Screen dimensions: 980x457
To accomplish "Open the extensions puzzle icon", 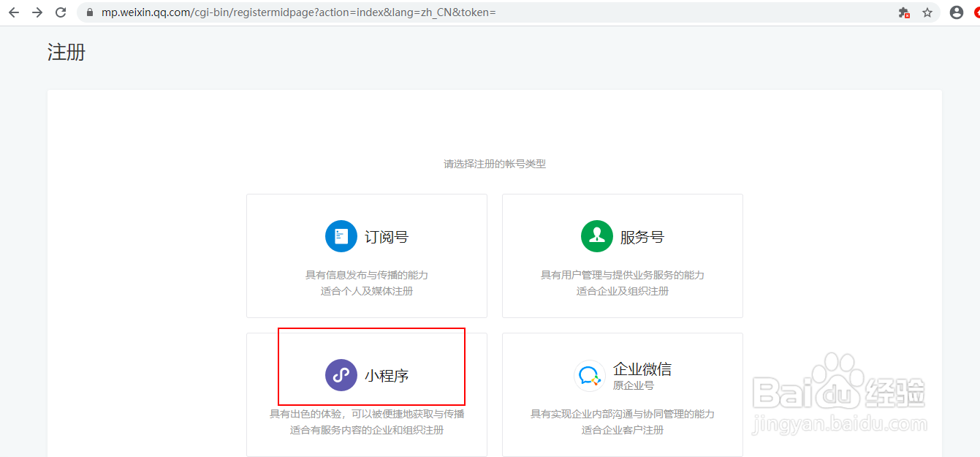I will pos(904,12).
